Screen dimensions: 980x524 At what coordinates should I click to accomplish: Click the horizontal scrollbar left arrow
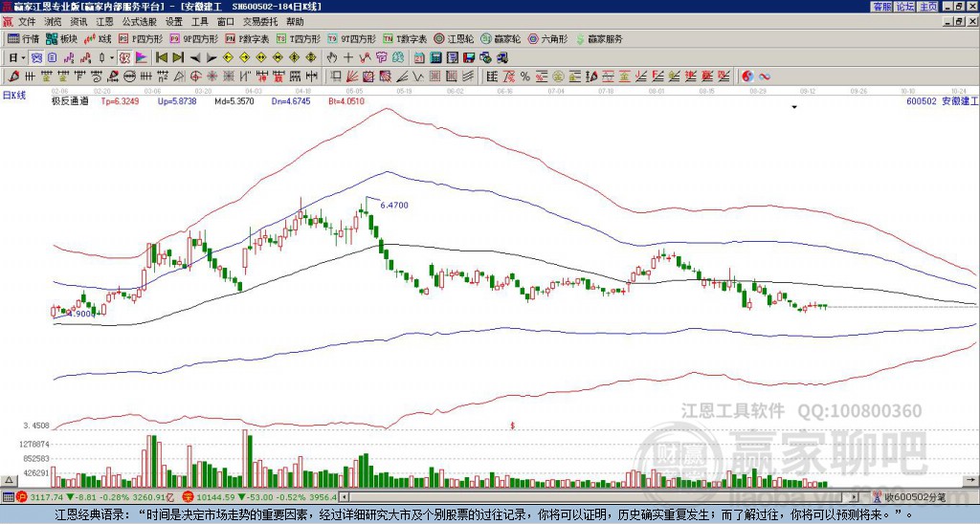[x=344, y=497]
